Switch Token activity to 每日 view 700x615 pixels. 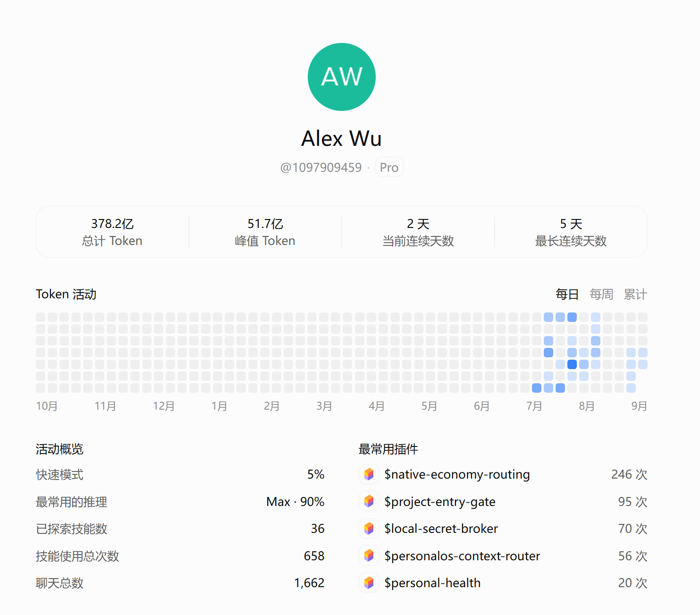click(x=567, y=295)
